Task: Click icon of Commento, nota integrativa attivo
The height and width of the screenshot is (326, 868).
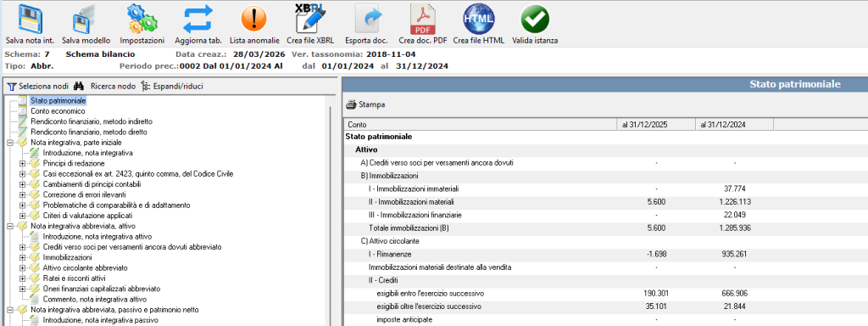Action: 34,300
